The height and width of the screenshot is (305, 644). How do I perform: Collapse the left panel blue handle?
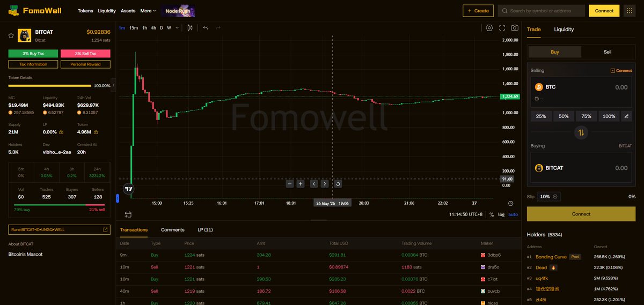118,198
